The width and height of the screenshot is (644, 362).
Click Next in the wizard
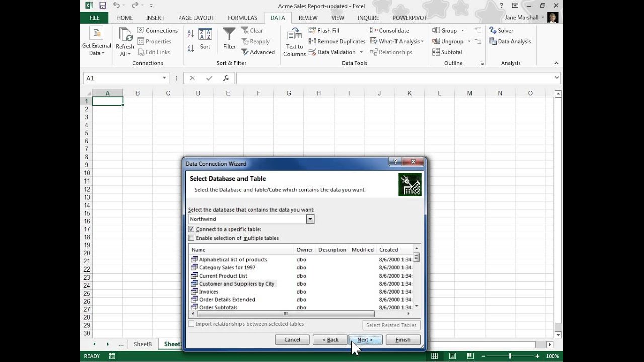[x=365, y=340]
